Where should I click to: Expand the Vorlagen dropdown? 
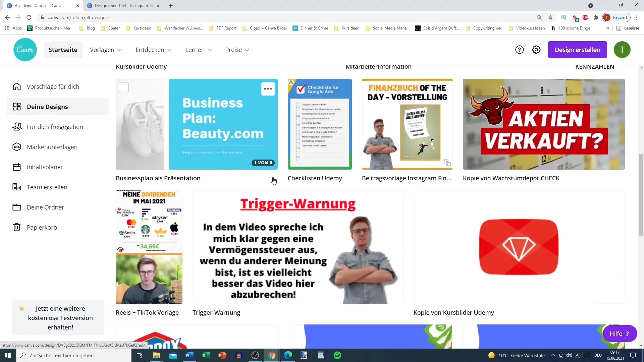tap(106, 50)
